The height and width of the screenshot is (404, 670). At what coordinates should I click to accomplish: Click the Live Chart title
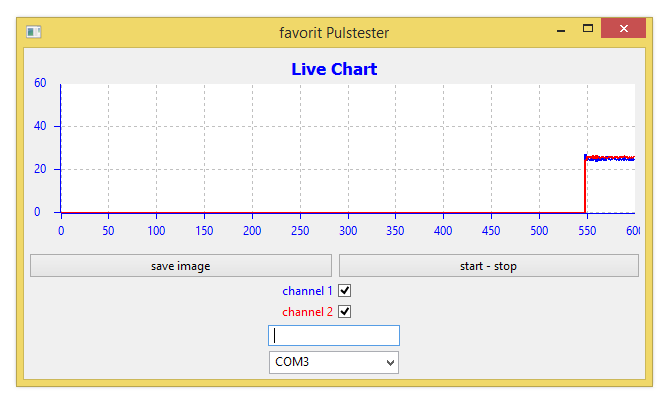click(334, 69)
